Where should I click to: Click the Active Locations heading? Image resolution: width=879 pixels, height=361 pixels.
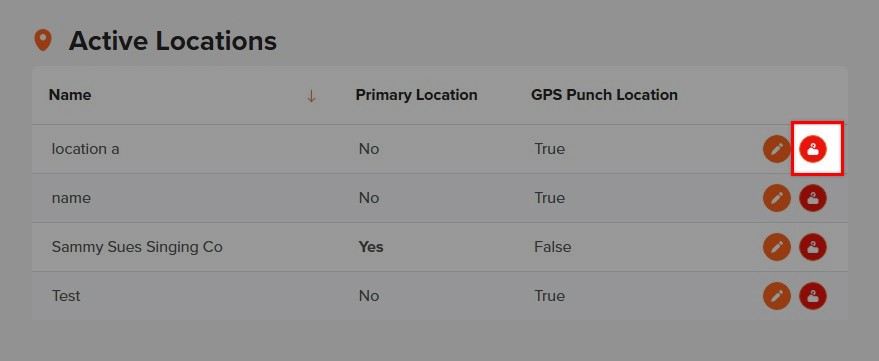pyautogui.click(x=173, y=41)
